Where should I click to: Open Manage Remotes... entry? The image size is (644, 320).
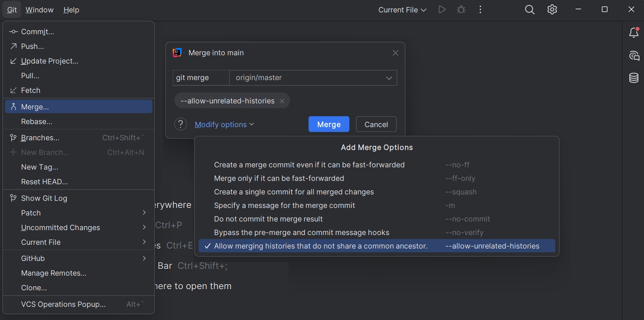(x=79, y=273)
